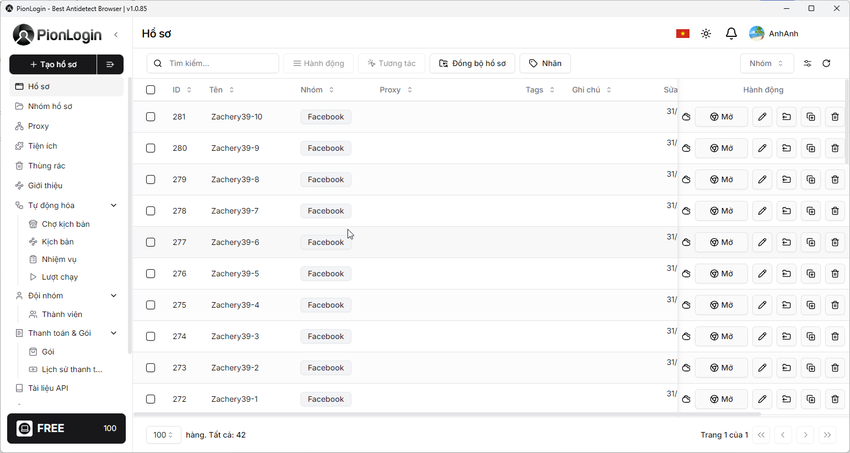Go to Proxy in the sidebar
Viewport: 850px width, 453px height.
point(38,126)
